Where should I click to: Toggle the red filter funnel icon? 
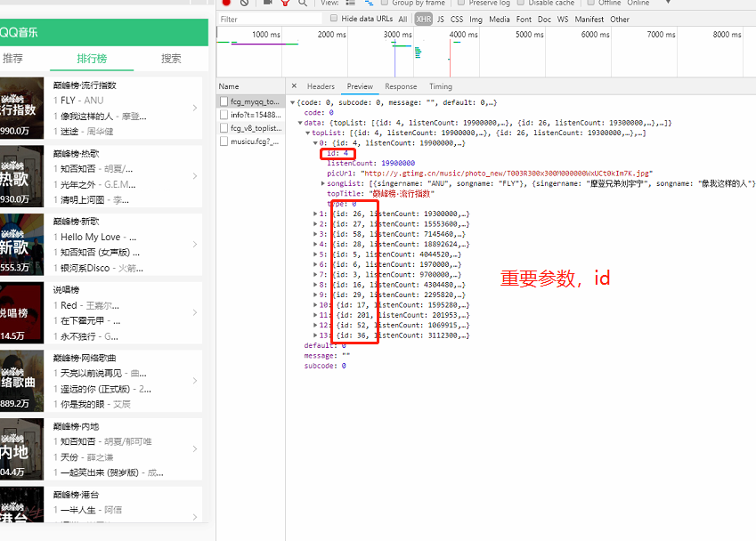pyautogui.click(x=286, y=3)
